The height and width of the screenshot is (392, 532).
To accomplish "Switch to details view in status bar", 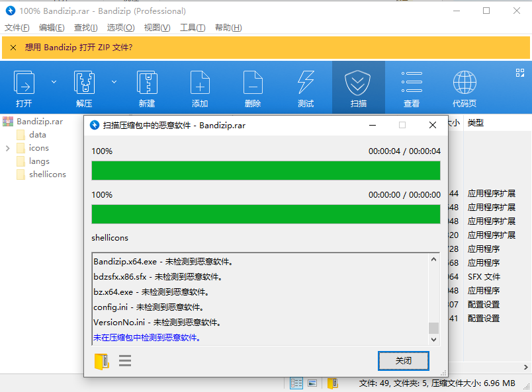I will tap(296, 383).
